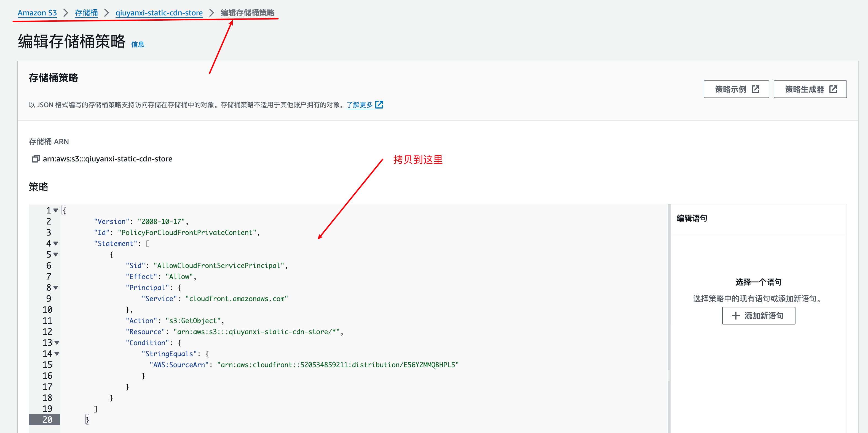
Task: Click the policy Version value "2008-10-17"
Action: (x=161, y=221)
